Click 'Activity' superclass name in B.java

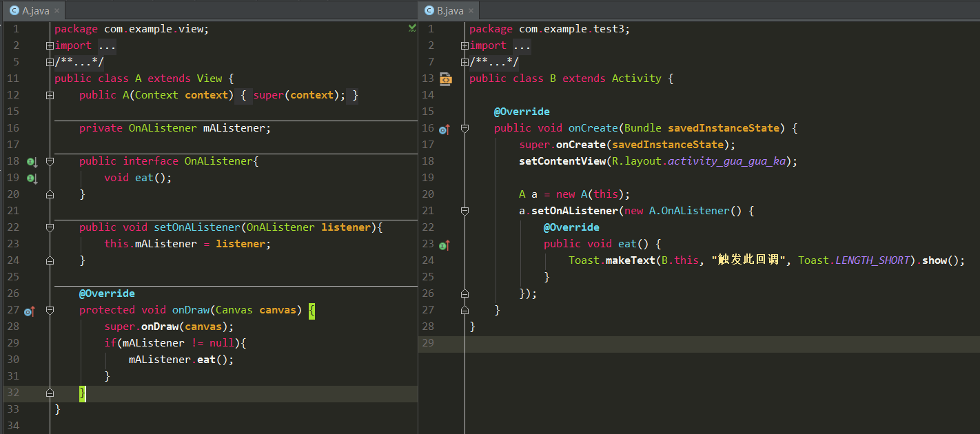click(x=637, y=79)
